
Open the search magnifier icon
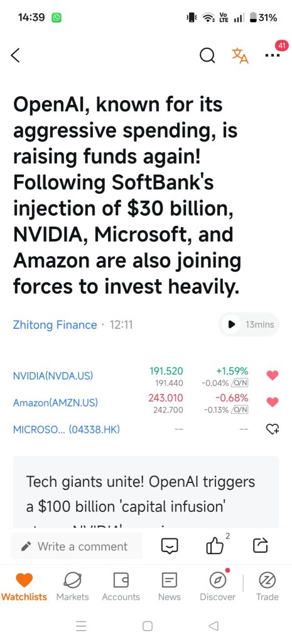pos(207,55)
